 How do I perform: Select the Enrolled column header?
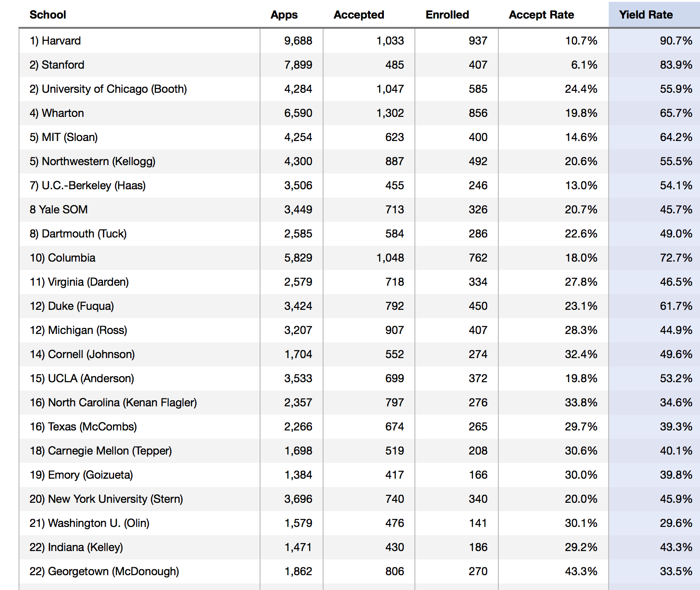point(447,15)
